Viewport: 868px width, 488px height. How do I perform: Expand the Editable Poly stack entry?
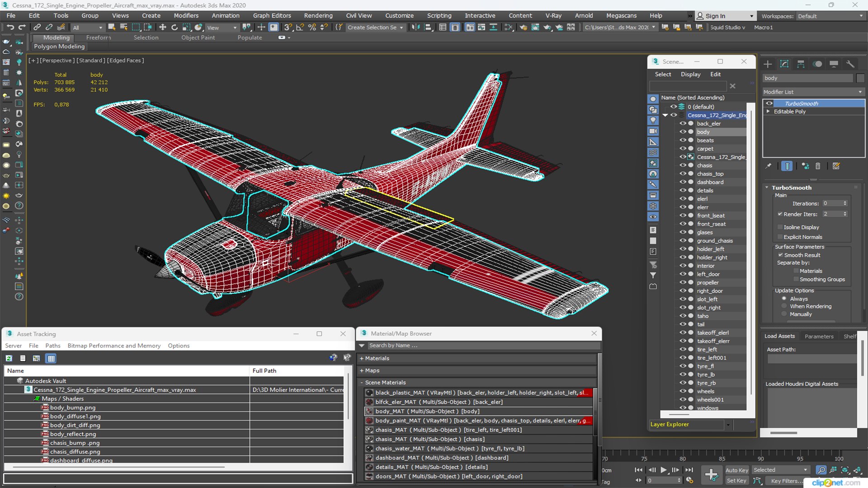click(x=768, y=112)
